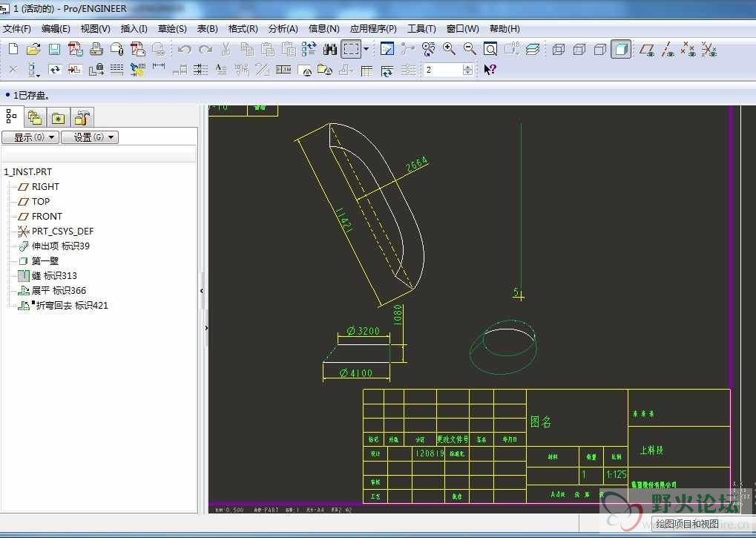The image size is (756, 538).
Task: Select Shading display style
Action: [621, 49]
